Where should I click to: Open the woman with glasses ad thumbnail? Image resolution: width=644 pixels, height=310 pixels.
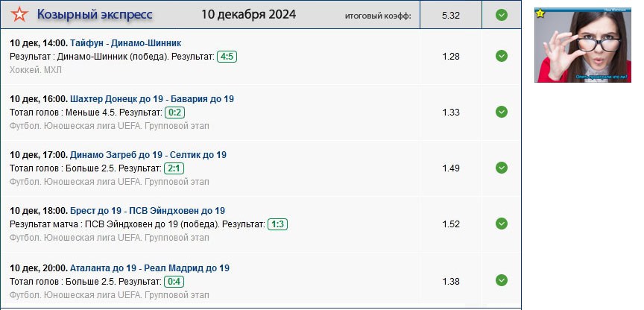point(583,46)
